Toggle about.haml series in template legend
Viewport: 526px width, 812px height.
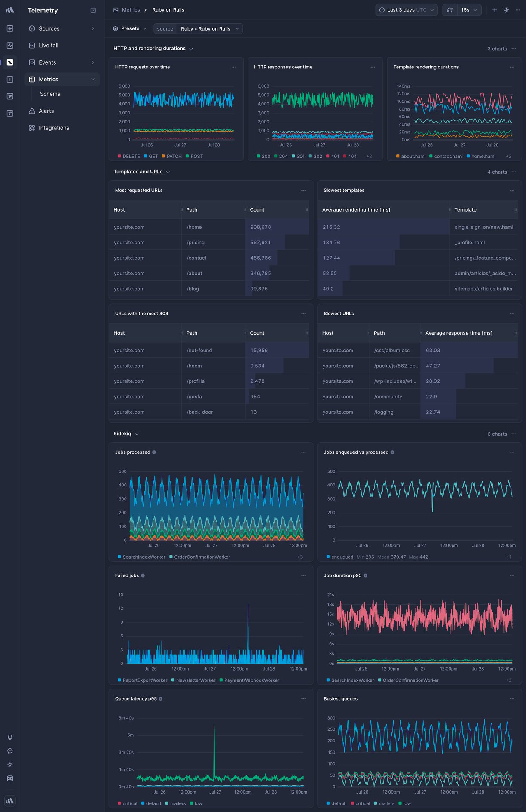(x=411, y=157)
